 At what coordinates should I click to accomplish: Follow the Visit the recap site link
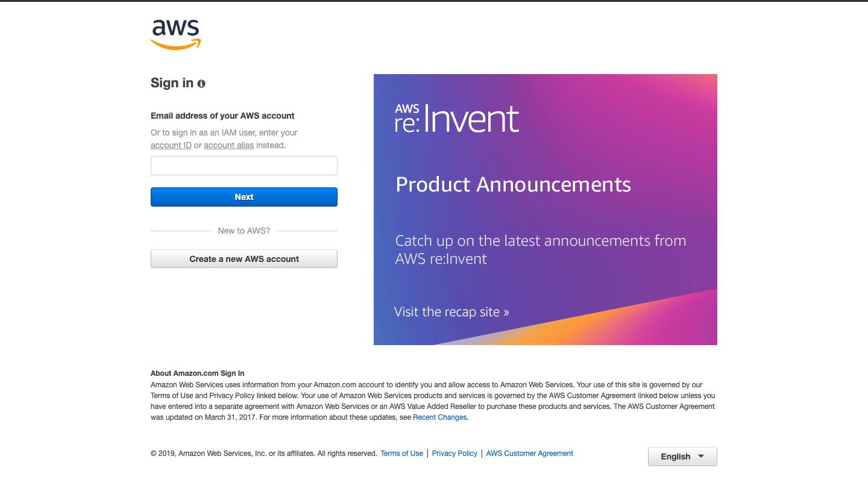pyautogui.click(x=451, y=312)
